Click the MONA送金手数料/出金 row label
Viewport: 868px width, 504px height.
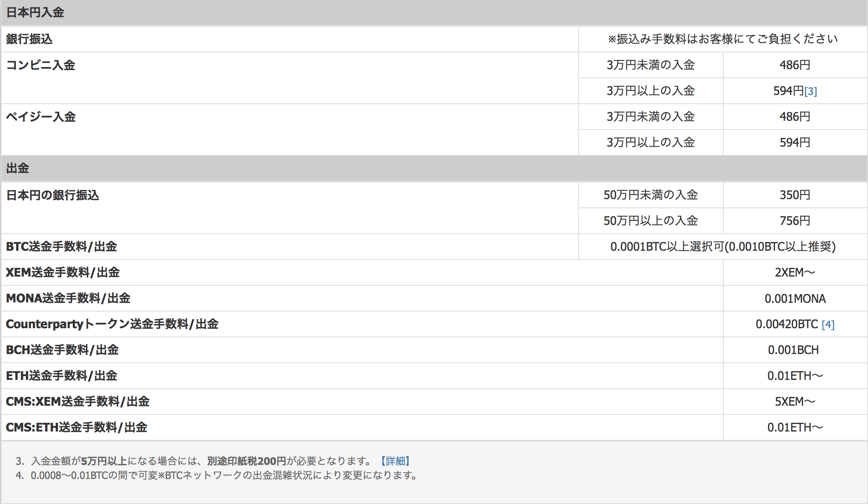click(68, 298)
